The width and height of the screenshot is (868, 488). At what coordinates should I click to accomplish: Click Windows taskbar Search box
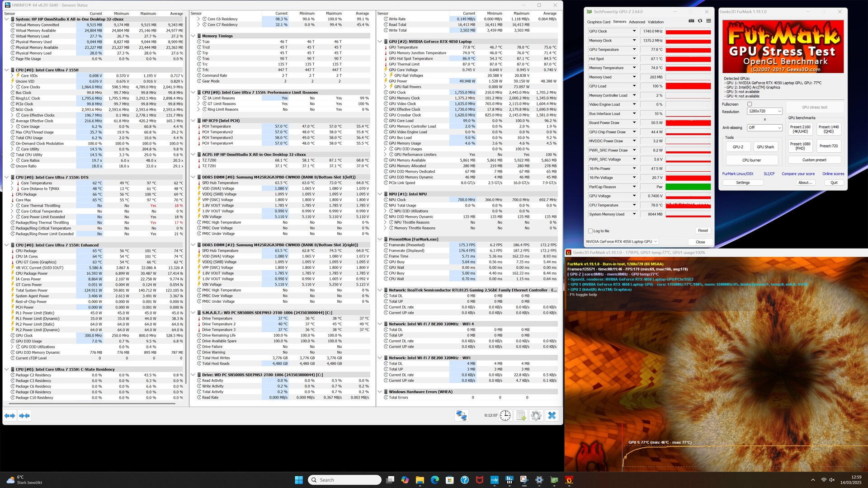pyautogui.click(x=345, y=480)
